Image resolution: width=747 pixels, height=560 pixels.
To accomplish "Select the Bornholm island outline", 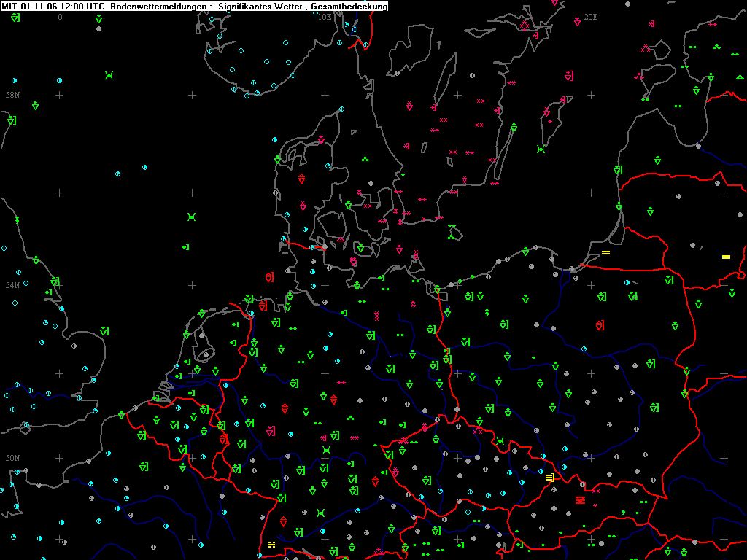I will point(456,233).
